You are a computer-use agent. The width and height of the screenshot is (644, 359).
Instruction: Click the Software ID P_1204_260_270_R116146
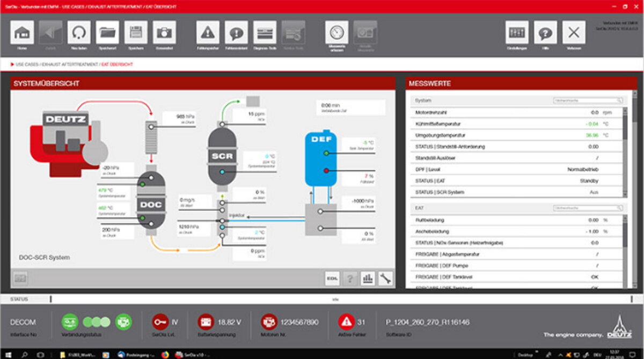point(428,322)
